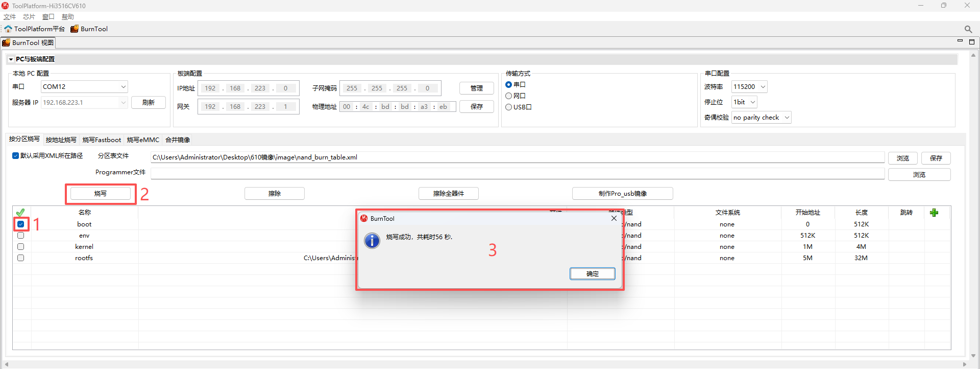Close the BurnTool success dialog
The height and width of the screenshot is (369, 980).
pos(614,218)
